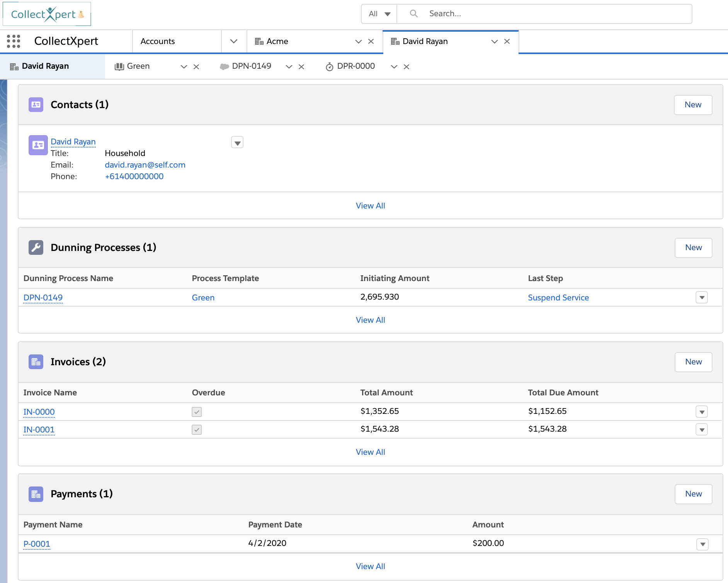This screenshot has height=583, width=728.
Task: Click inside the Search field
Action: point(502,13)
